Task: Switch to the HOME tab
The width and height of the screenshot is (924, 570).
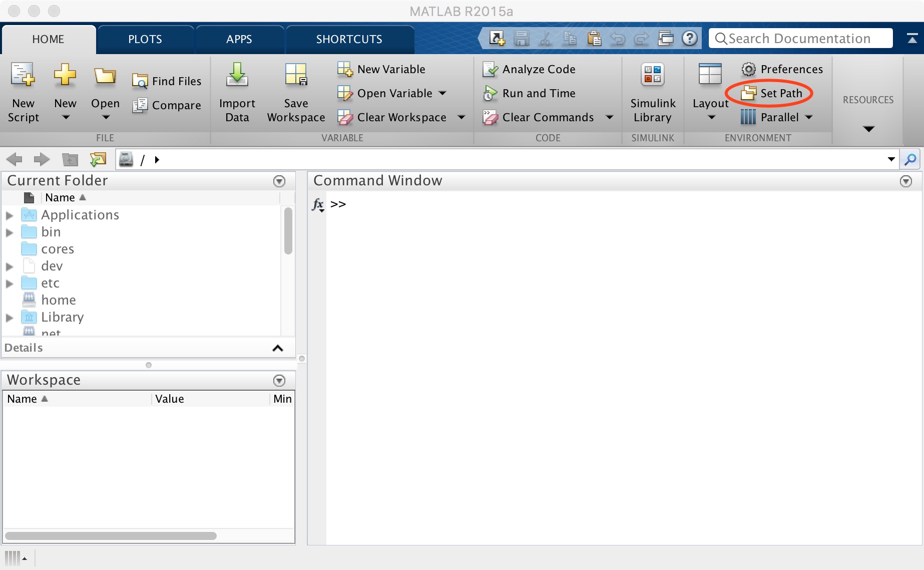Action: coord(48,39)
